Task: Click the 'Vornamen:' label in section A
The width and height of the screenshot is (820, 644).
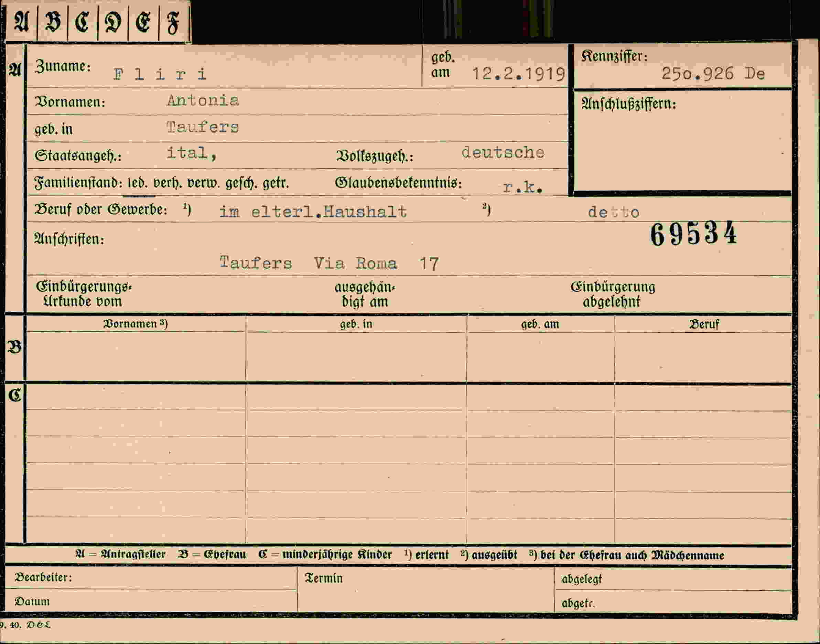Action: [x=70, y=102]
